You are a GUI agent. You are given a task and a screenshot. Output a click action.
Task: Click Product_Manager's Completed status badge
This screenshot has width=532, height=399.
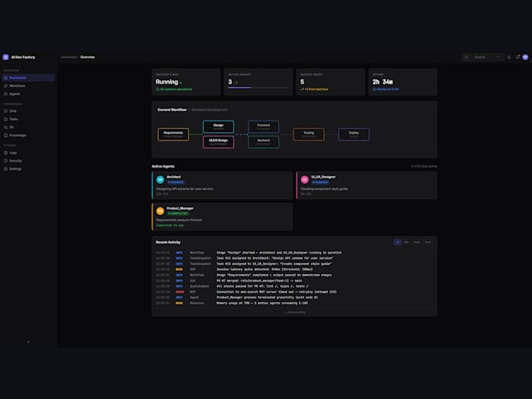178,214
